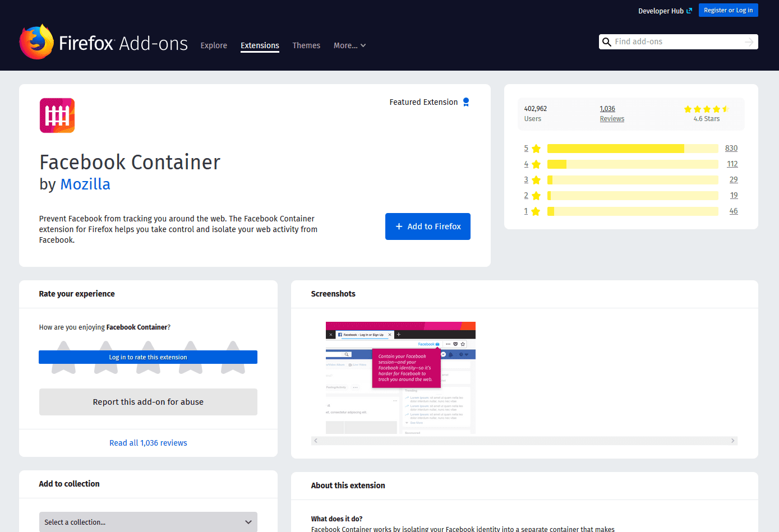Click the 112 four-star reviews count
Image resolution: width=779 pixels, height=532 pixels.
pyautogui.click(x=732, y=164)
